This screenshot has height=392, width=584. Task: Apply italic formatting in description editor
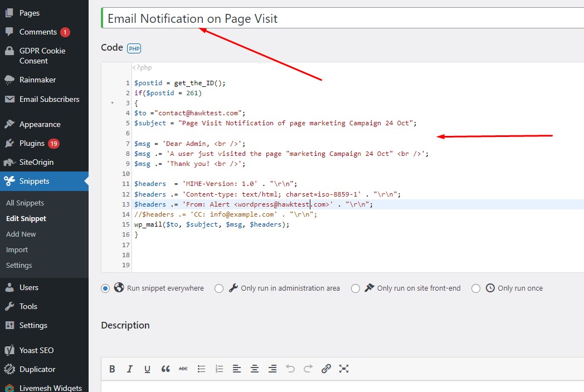[130, 369]
